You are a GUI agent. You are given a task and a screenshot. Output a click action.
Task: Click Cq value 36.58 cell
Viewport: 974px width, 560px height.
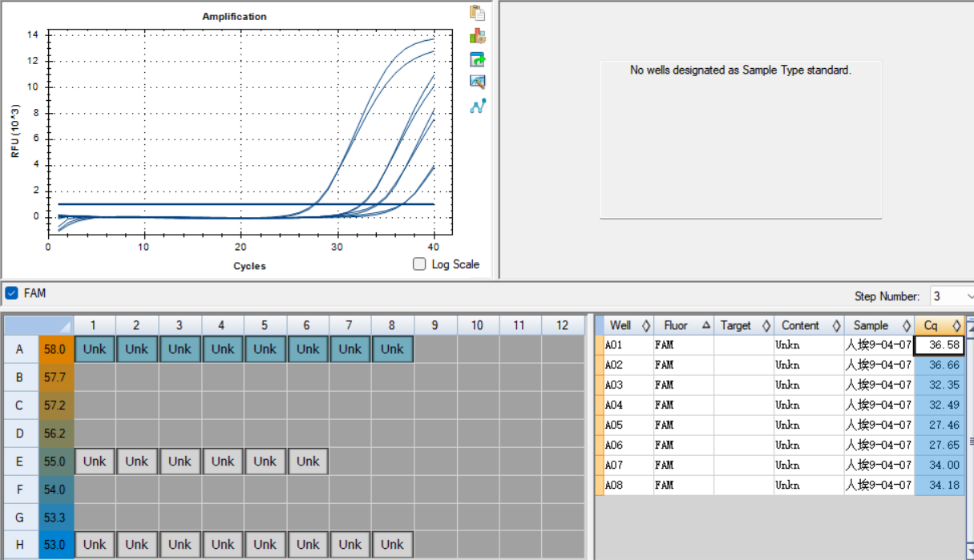point(940,345)
